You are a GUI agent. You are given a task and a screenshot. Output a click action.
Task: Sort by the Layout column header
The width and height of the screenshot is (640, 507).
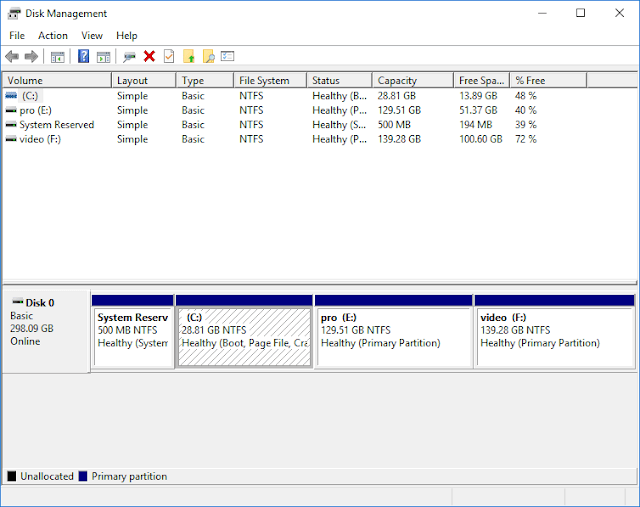144,80
